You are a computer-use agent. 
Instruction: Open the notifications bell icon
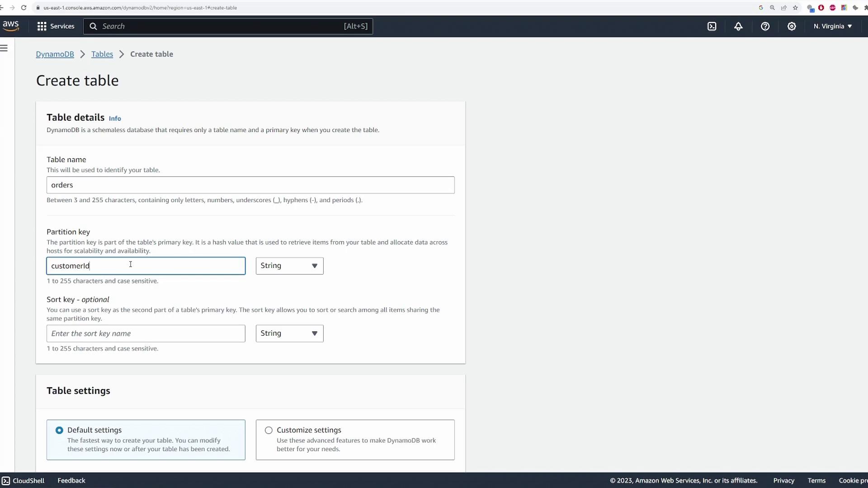(x=738, y=26)
